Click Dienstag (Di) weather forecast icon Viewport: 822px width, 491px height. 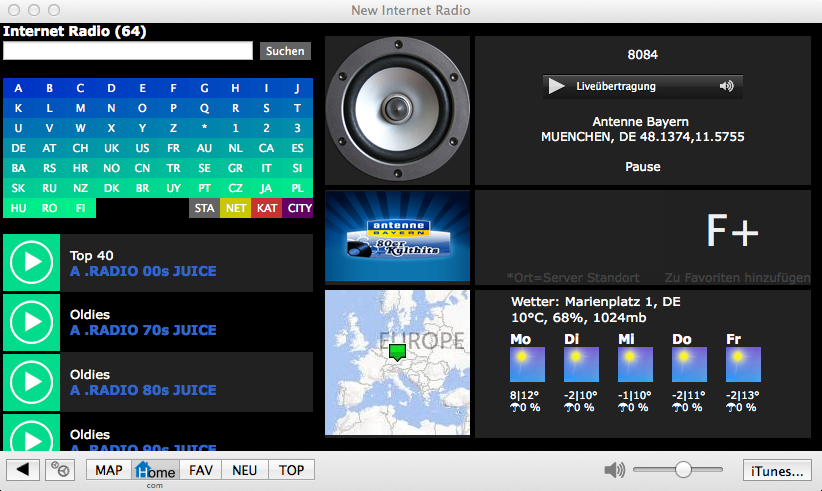581,364
